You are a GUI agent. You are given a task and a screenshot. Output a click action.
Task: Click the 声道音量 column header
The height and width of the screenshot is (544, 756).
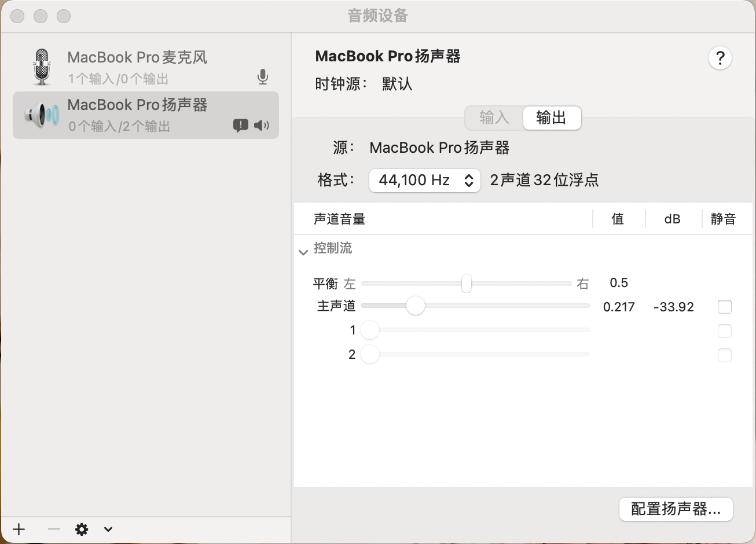pos(339,219)
